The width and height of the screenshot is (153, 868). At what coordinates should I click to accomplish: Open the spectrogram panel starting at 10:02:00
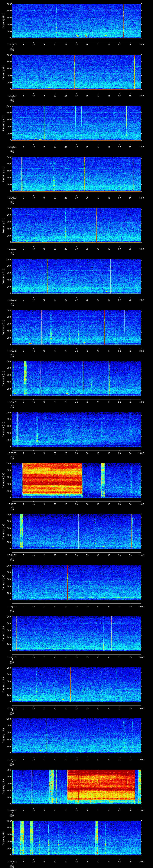[x=76, y=72]
